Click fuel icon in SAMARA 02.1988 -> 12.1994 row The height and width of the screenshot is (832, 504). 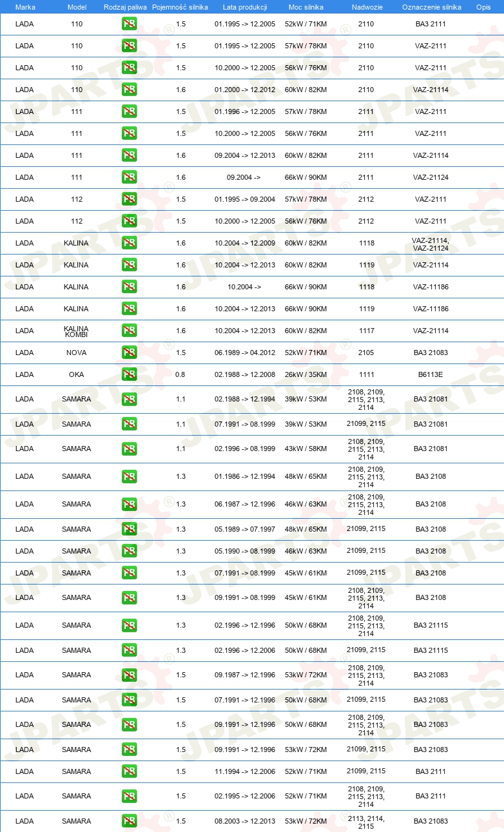[129, 400]
